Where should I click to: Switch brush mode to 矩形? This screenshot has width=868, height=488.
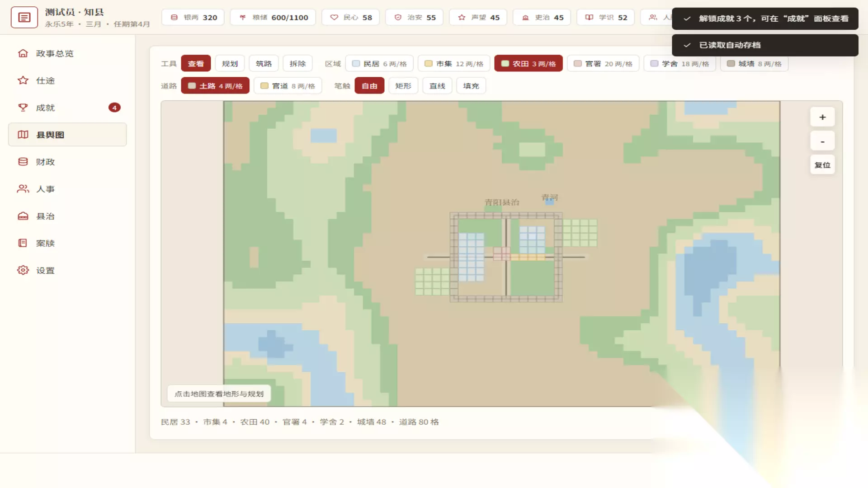pyautogui.click(x=403, y=86)
